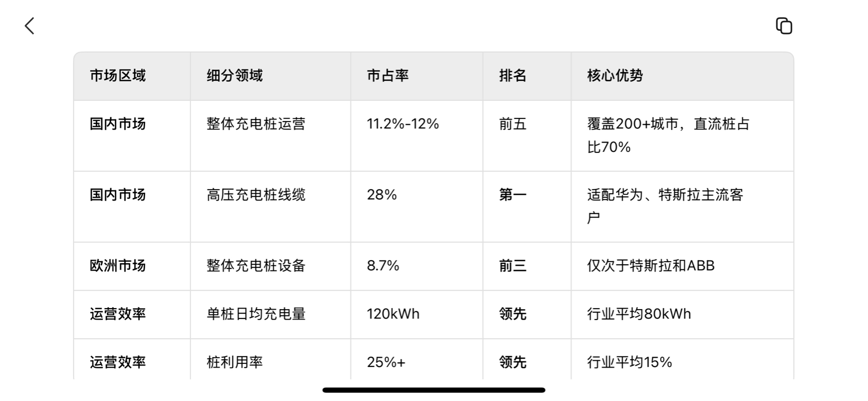Tap the 仅次于特斯拉和ABB cell
The image size is (868, 401).
click(x=650, y=266)
